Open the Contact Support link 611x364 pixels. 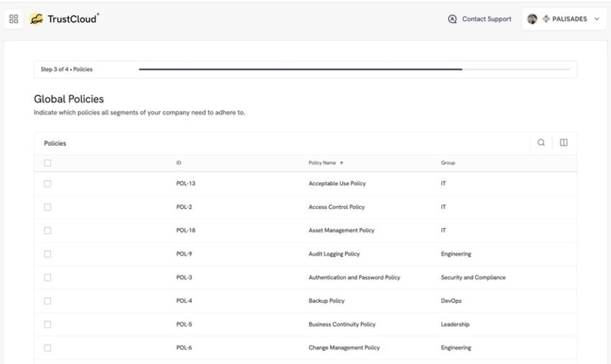[487, 19]
